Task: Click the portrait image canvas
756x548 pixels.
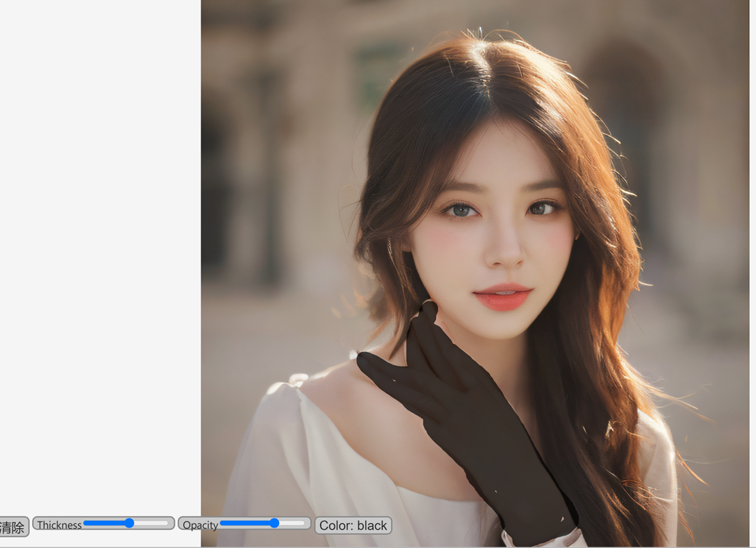Action: [x=476, y=273]
